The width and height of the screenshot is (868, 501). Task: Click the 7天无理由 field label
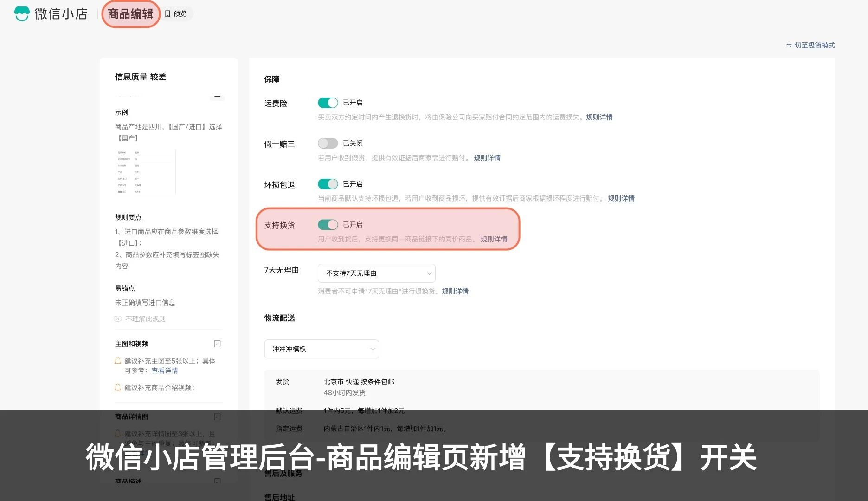tap(282, 270)
